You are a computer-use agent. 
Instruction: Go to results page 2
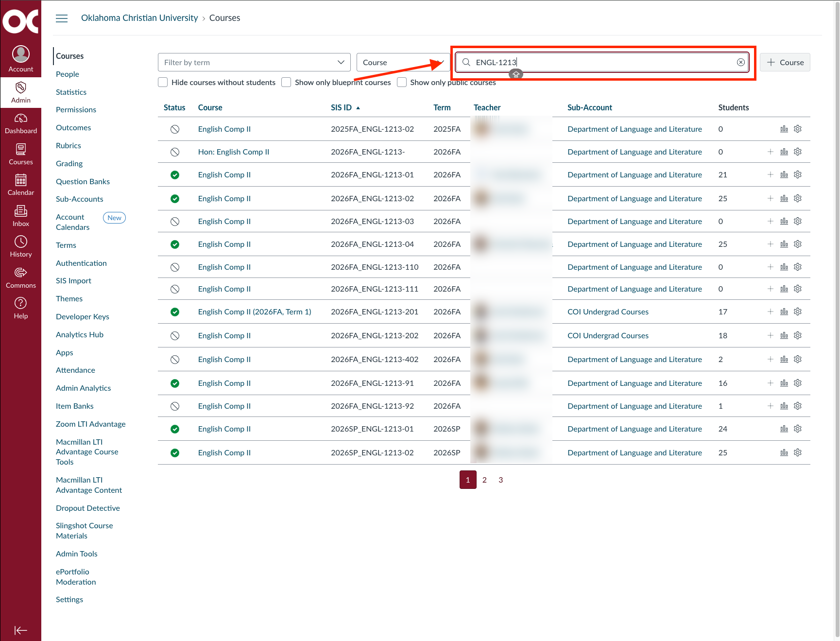coord(484,480)
